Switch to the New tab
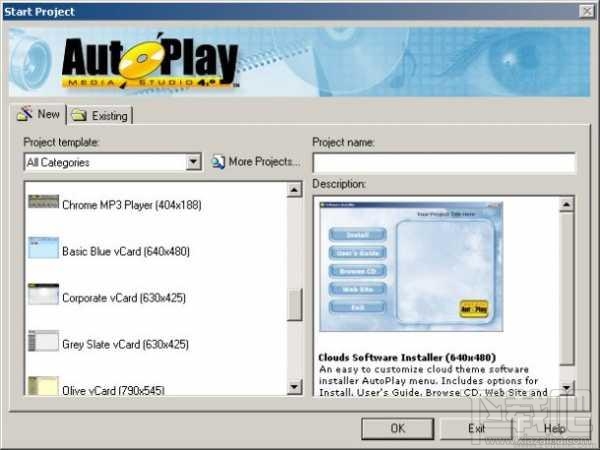The width and height of the screenshot is (600, 450). coord(38,114)
